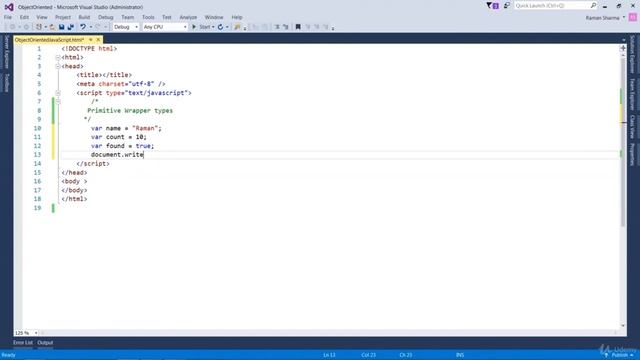640x360 pixels.
Task: Click the Find in Files icon
Action: (x=237, y=27)
